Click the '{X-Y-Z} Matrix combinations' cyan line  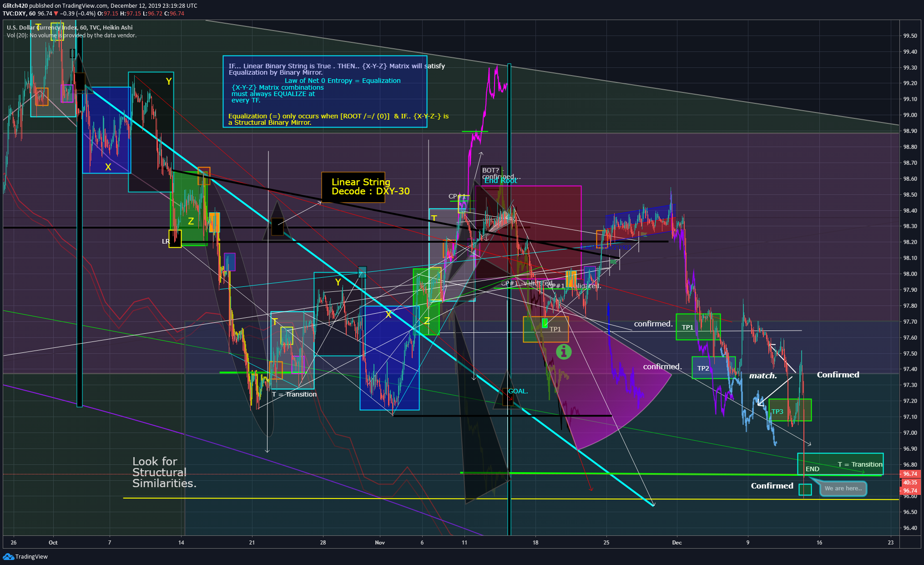tap(278, 87)
